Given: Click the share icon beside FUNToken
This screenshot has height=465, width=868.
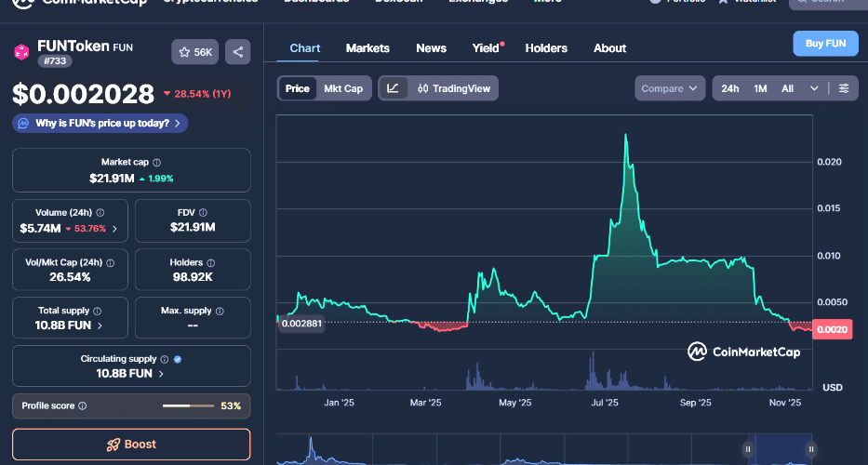Looking at the screenshot, I should pyautogui.click(x=238, y=52).
